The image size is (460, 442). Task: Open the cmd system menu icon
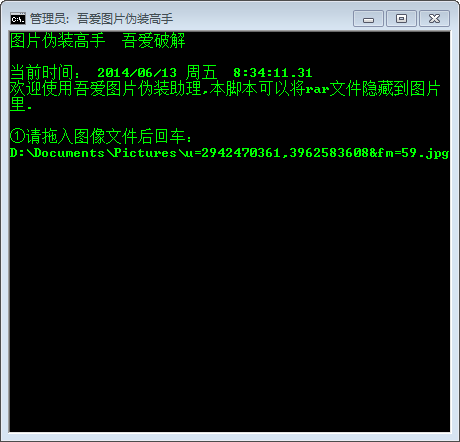tap(18, 19)
